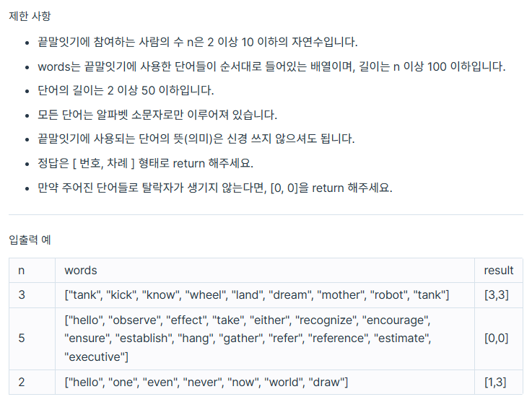Click the bullet about word length 2 to 50
This screenshot has width=532, height=402.
pyautogui.click(x=126, y=90)
